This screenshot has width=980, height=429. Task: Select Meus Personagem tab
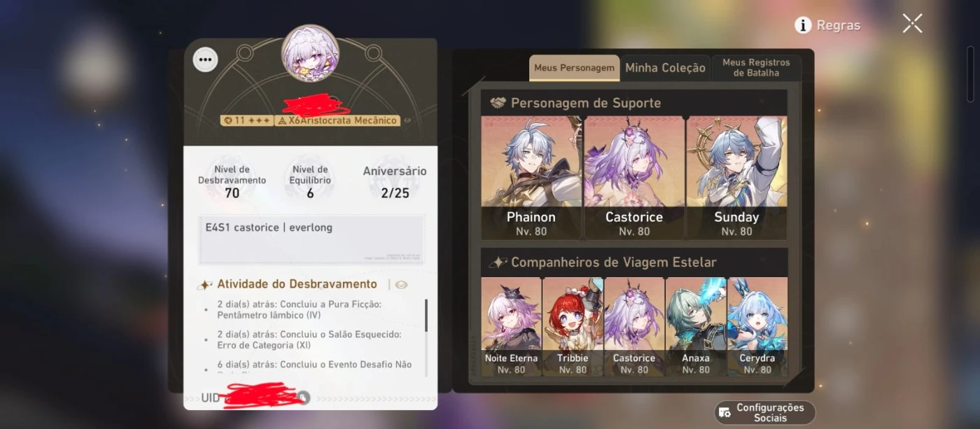(574, 68)
